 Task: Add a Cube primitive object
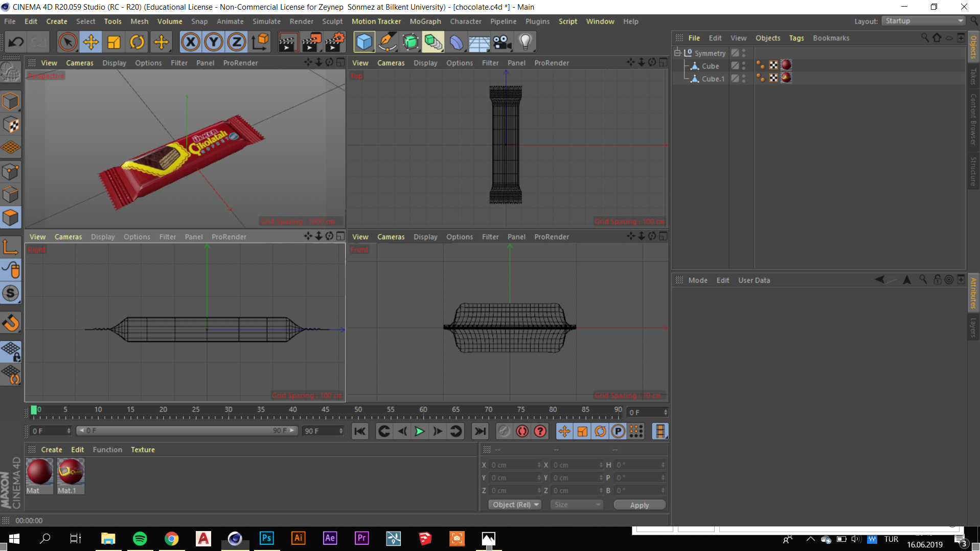tap(364, 42)
